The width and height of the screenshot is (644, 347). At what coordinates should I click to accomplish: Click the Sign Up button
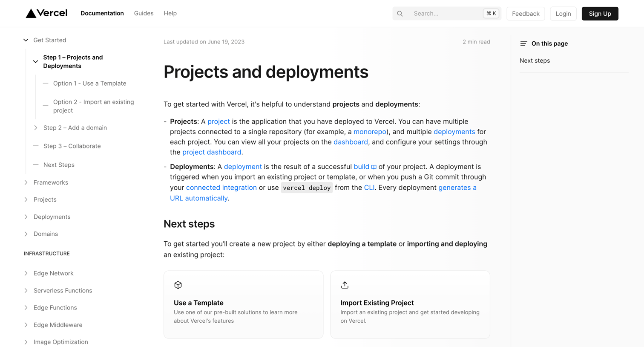pos(600,14)
